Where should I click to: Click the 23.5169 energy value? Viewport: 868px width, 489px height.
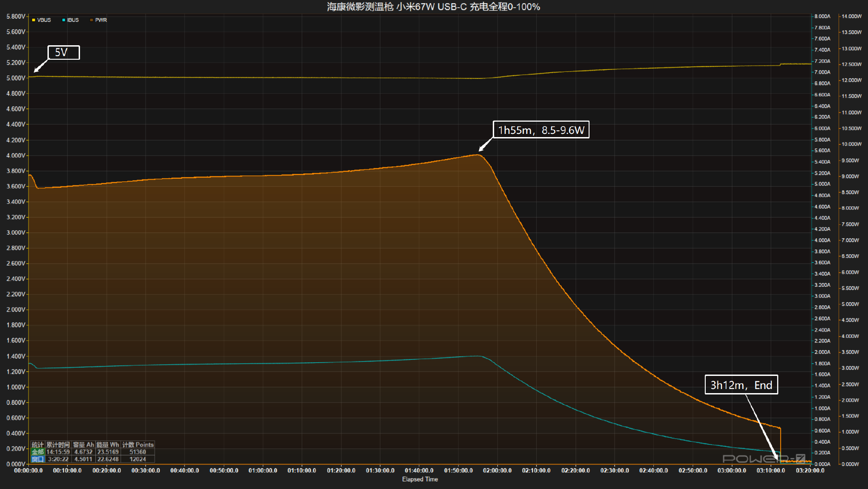[x=108, y=452]
